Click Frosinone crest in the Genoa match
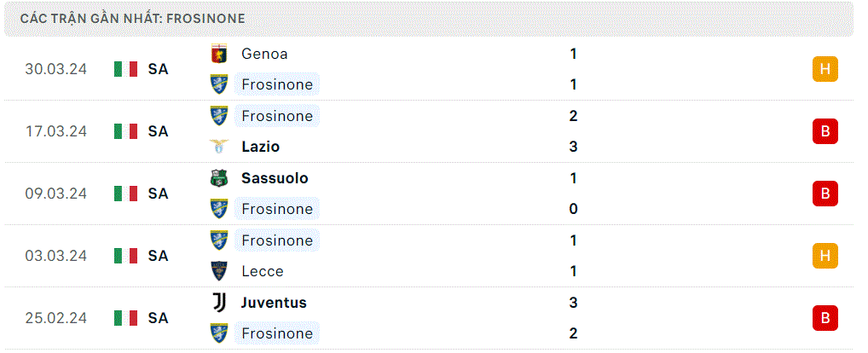The image size is (868, 353). [219, 84]
